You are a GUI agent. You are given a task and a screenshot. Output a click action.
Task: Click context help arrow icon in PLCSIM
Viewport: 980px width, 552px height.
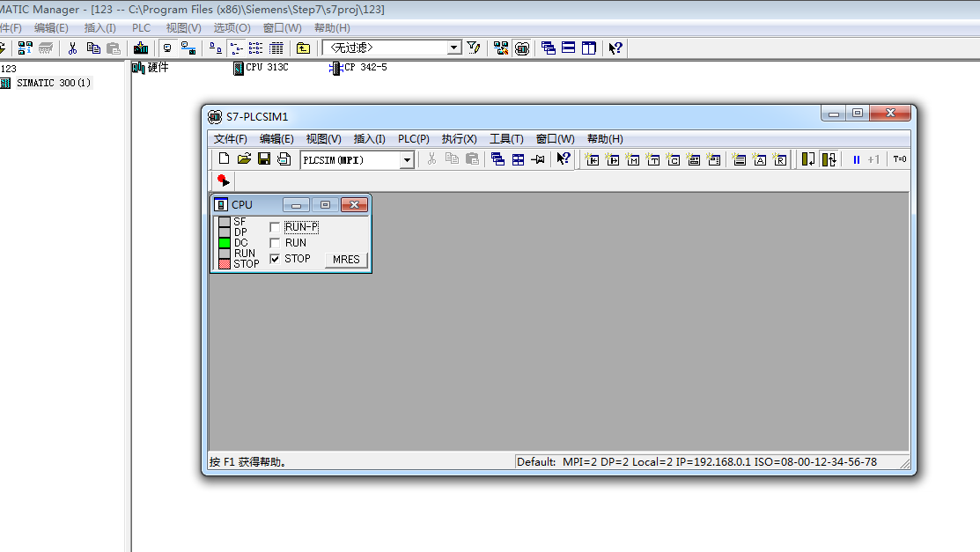pos(564,159)
